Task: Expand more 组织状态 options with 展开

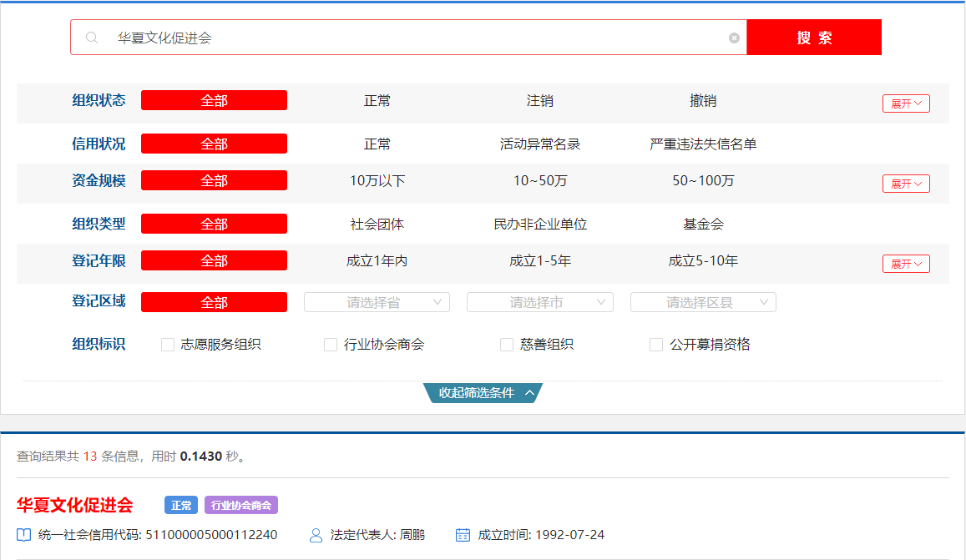Action: click(906, 103)
